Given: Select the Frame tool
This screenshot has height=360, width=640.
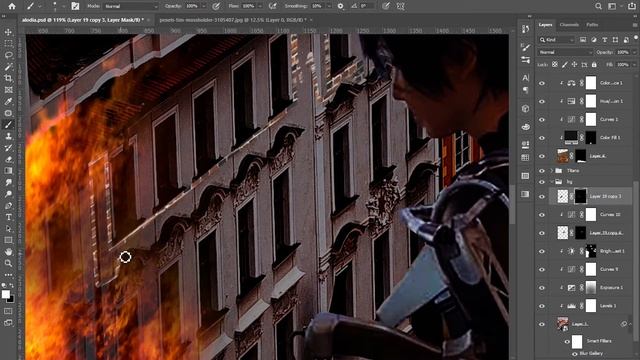Looking at the screenshot, I should (8, 90).
